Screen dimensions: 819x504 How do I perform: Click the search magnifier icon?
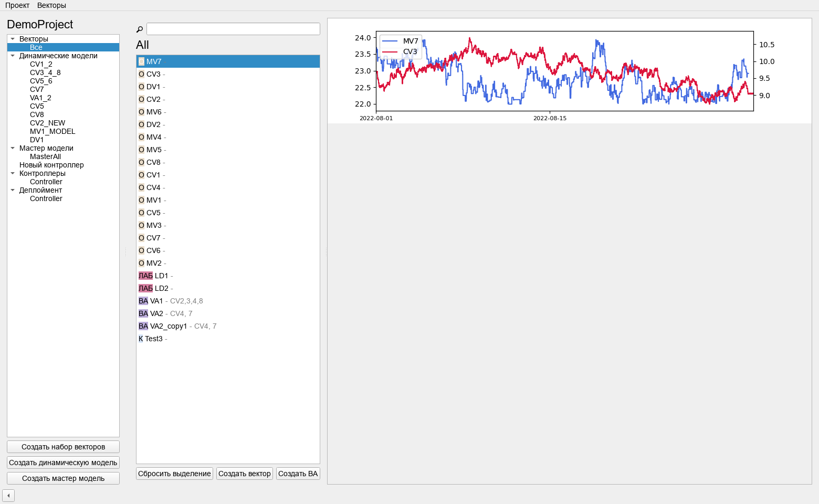pos(140,29)
